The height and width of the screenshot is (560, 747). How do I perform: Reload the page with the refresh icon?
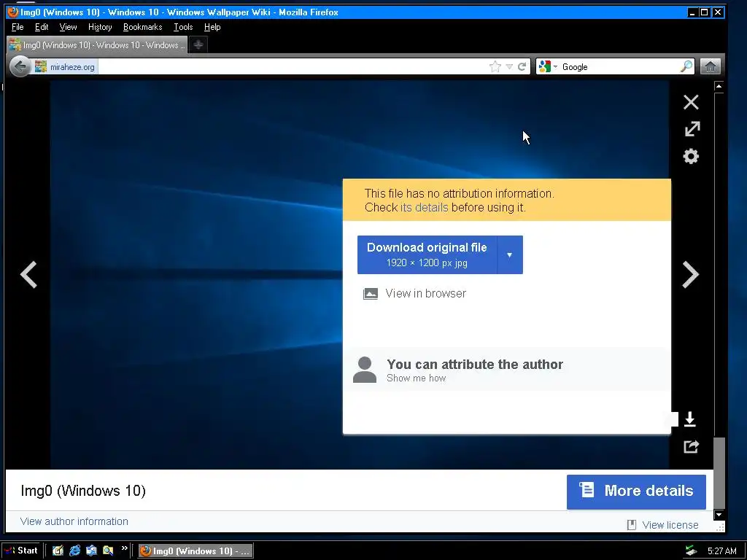[x=522, y=66]
